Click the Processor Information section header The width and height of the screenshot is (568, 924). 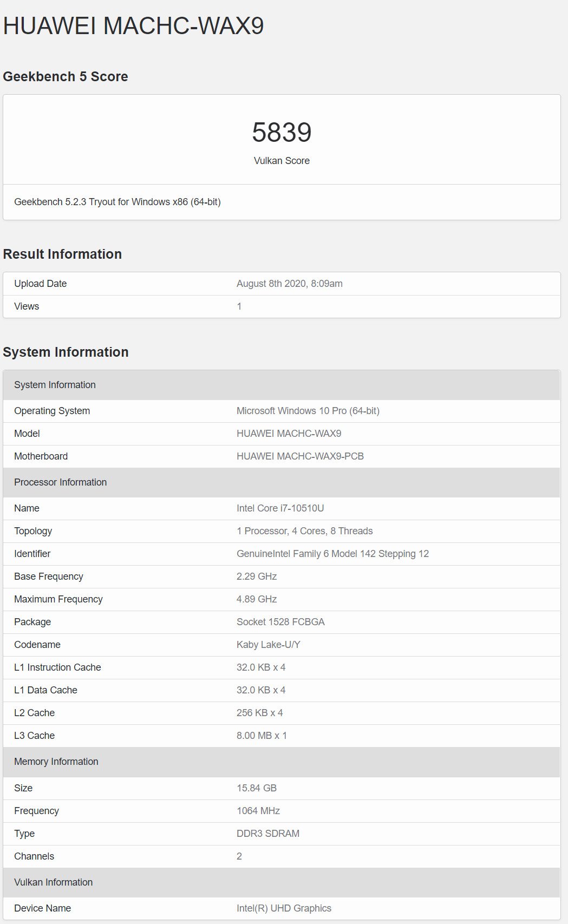(x=282, y=482)
